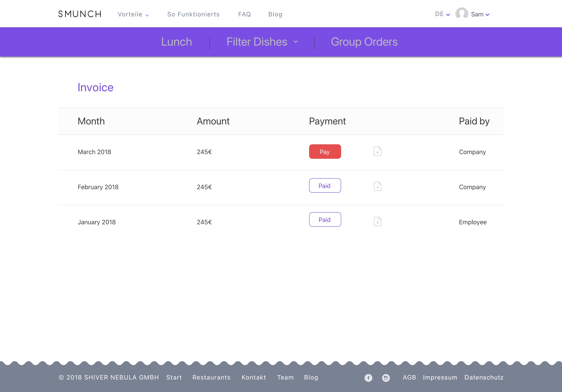Open the Impressum footer link
This screenshot has width=562, height=392.
[x=440, y=378]
